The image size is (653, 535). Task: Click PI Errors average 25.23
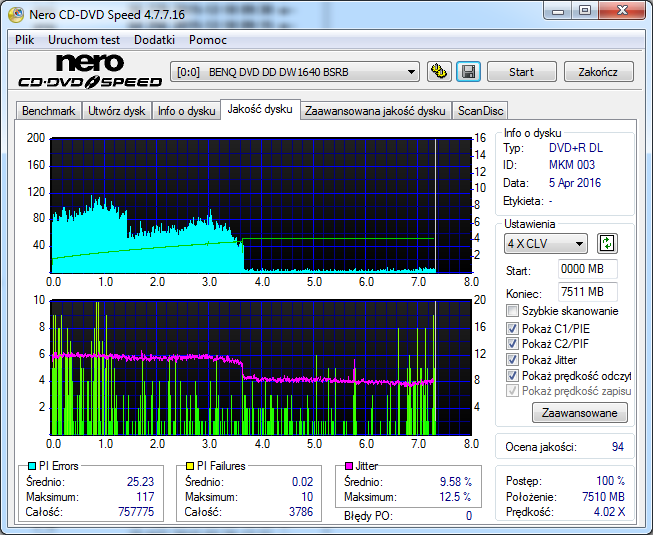tap(140, 482)
